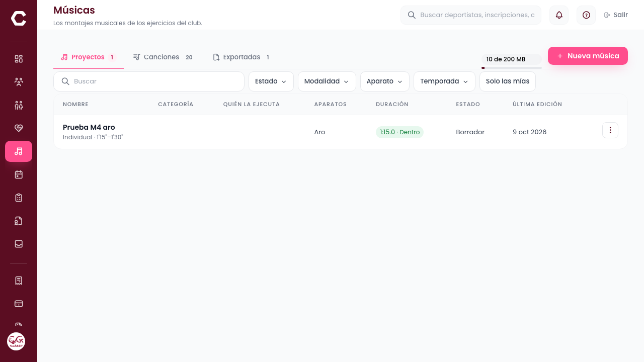644x362 pixels.
Task: Toggle the Solo las mías filter
Action: tap(508, 81)
